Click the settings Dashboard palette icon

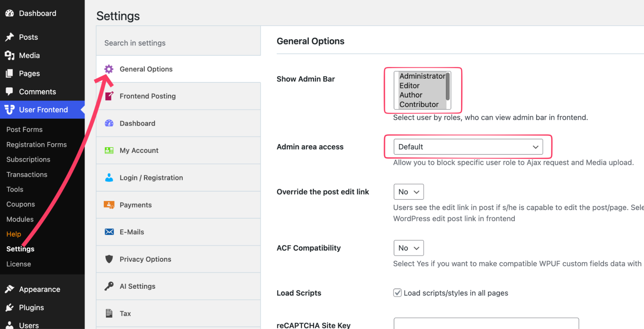(x=109, y=123)
